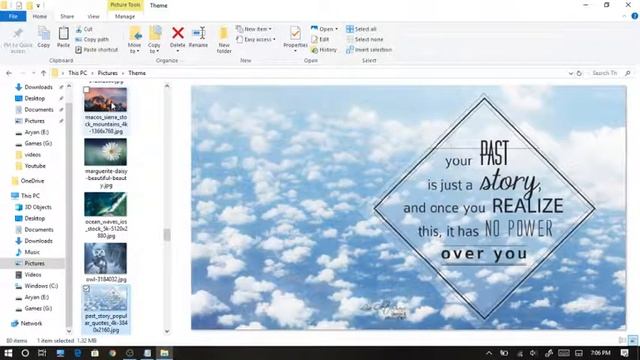Click the Cut scissors command
This screenshot has width=640, height=360.
point(84,29)
